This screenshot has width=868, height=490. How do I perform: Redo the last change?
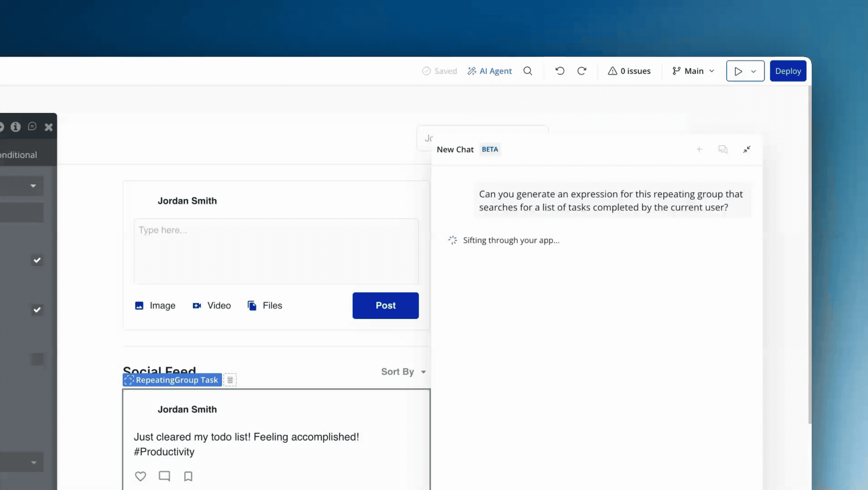[x=582, y=71]
